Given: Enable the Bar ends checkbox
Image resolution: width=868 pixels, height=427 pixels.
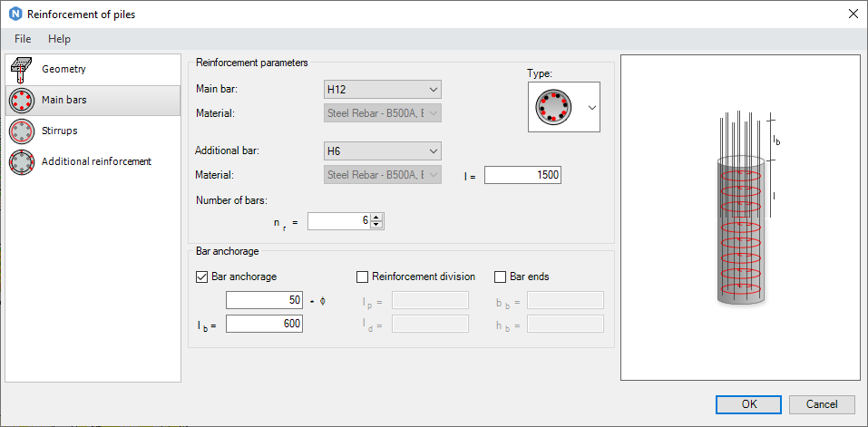Looking at the screenshot, I should (500, 277).
